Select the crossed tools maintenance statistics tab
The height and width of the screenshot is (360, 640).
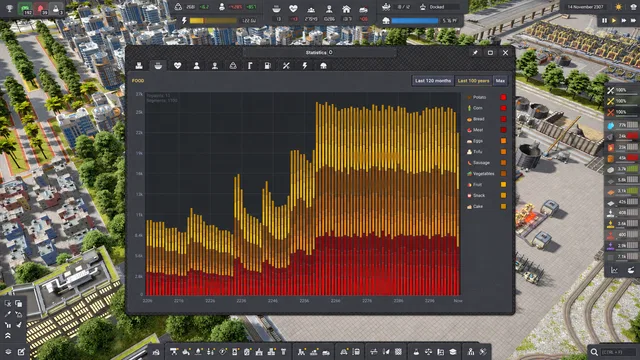[286, 66]
